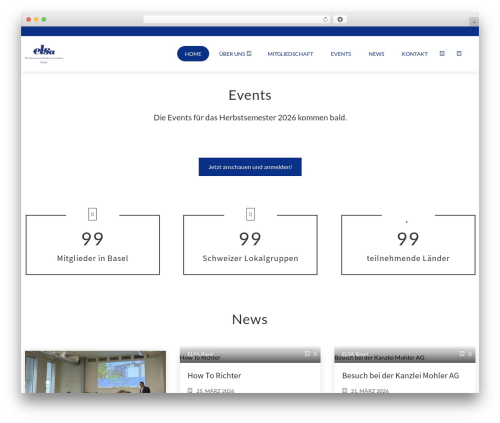Click the browser address bar
This screenshot has height=423, width=500.
point(236,19)
